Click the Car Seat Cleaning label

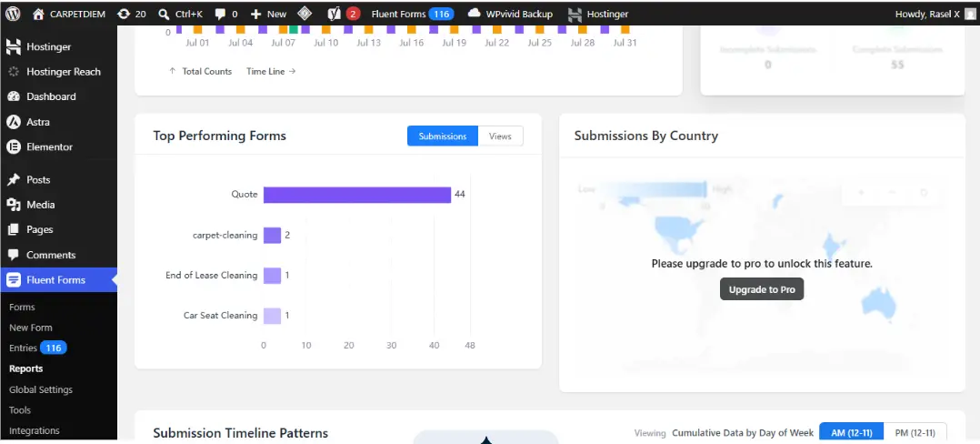coord(221,315)
